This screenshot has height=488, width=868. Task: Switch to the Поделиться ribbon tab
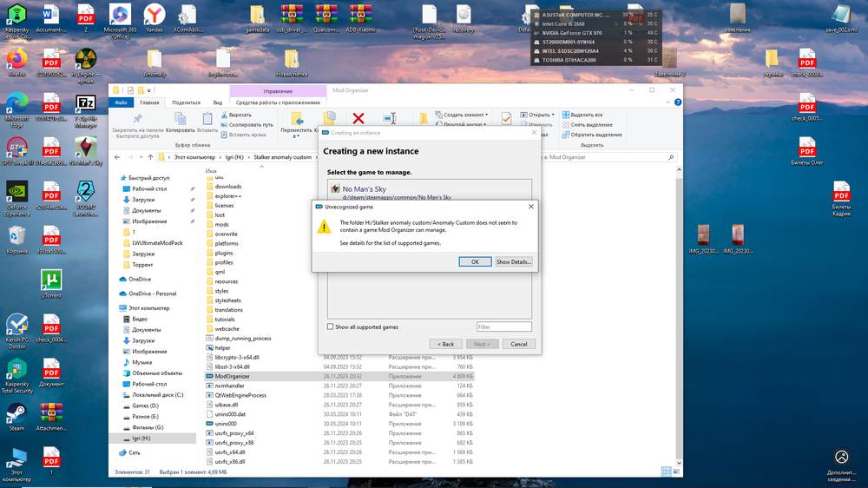(x=186, y=102)
